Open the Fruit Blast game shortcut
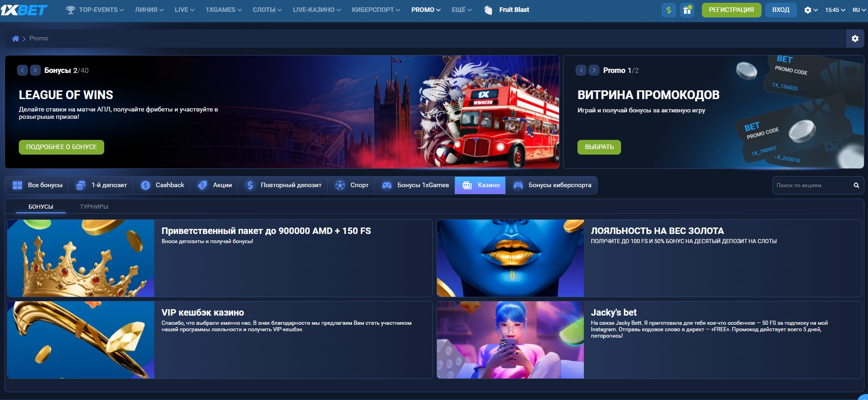Viewport: 868px width, 400px height. coord(507,10)
